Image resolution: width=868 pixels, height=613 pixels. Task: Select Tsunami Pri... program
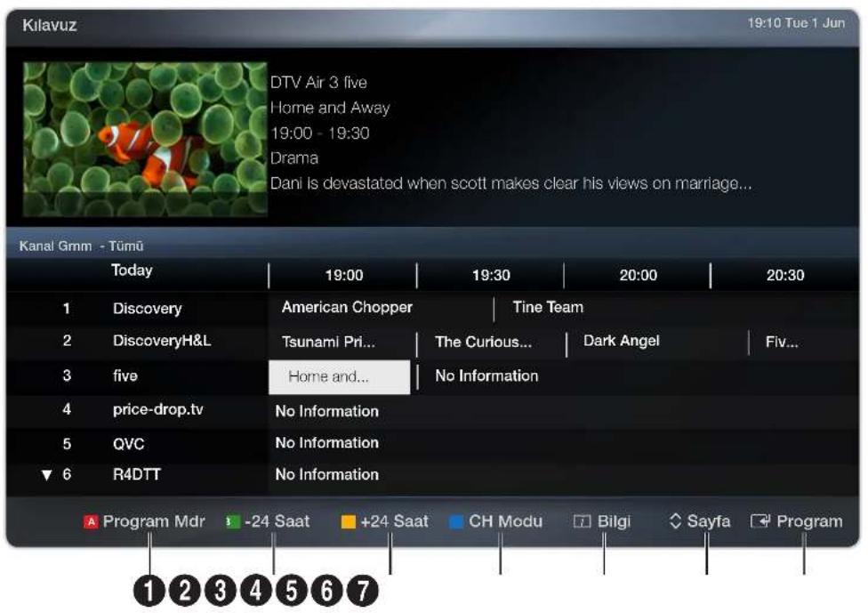328,343
